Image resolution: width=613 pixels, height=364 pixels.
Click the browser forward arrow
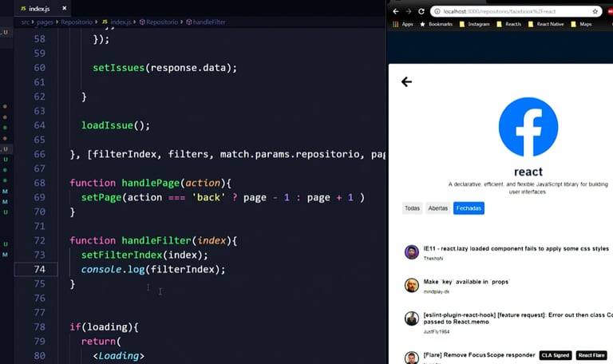click(408, 11)
